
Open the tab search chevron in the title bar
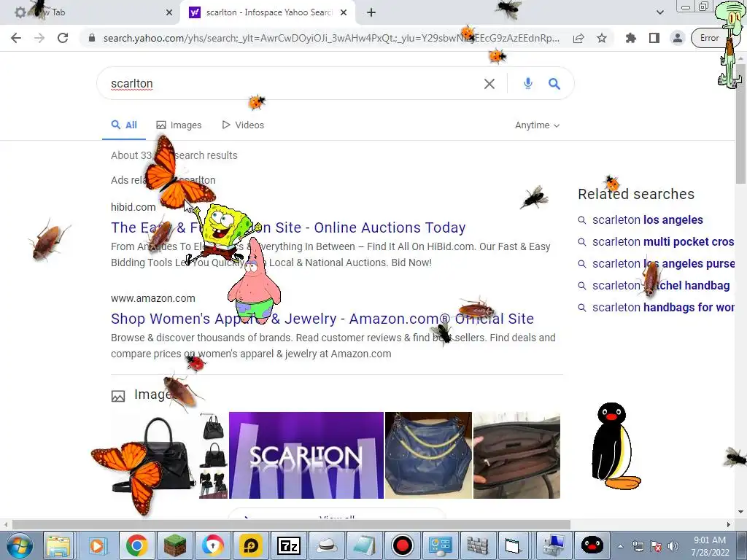(659, 12)
